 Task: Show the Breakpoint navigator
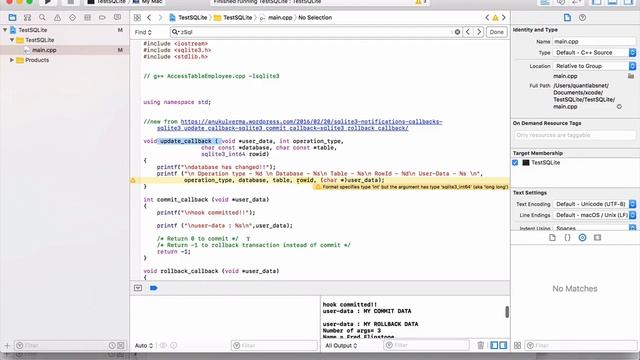tap(102, 18)
